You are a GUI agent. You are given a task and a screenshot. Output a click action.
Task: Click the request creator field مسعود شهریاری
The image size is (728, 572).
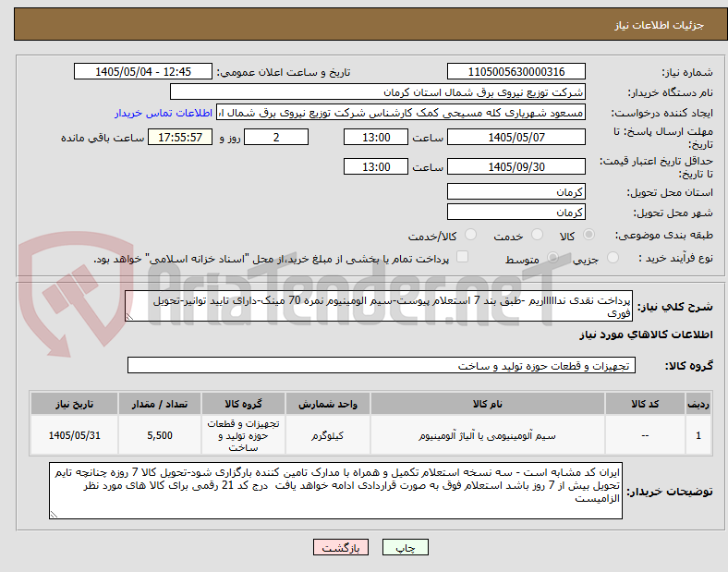(x=401, y=113)
